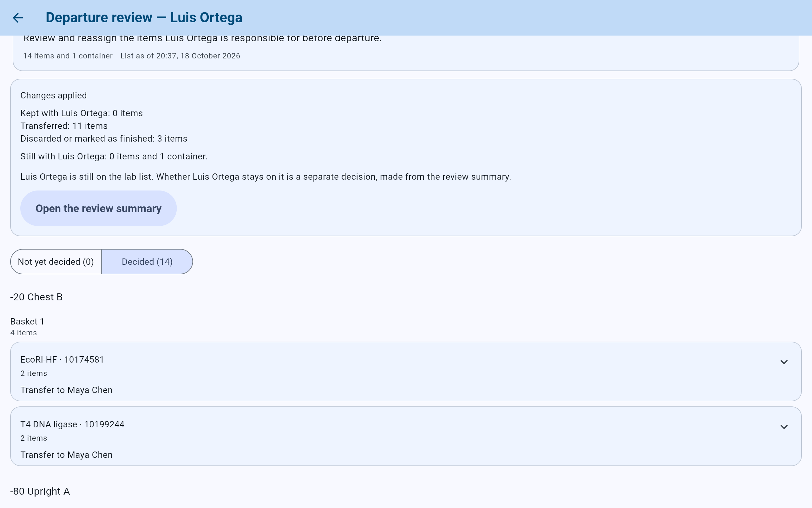Click '4 items' under Basket 1
812x508 pixels.
coord(23,333)
